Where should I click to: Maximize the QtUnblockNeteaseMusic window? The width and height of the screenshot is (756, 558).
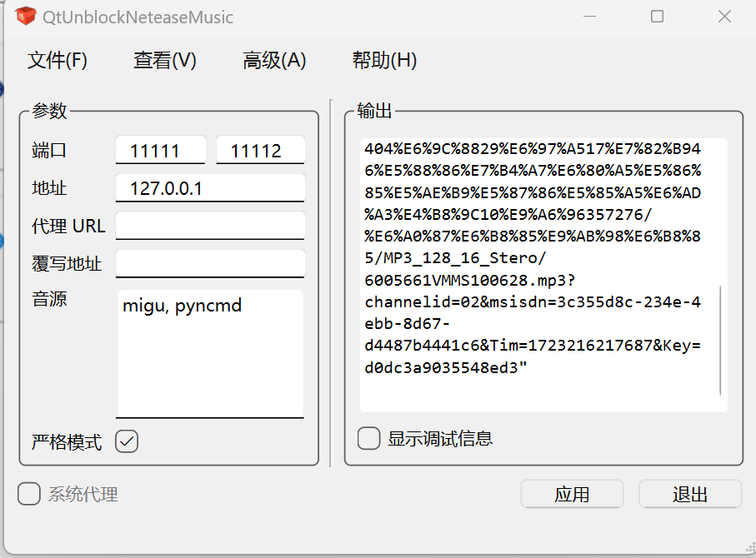click(x=657, y=17)
